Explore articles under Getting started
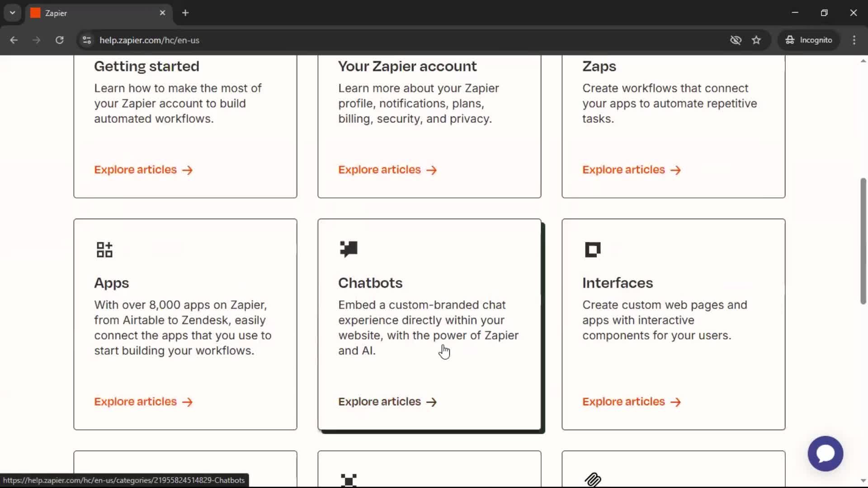 click(x=143, y=170)
